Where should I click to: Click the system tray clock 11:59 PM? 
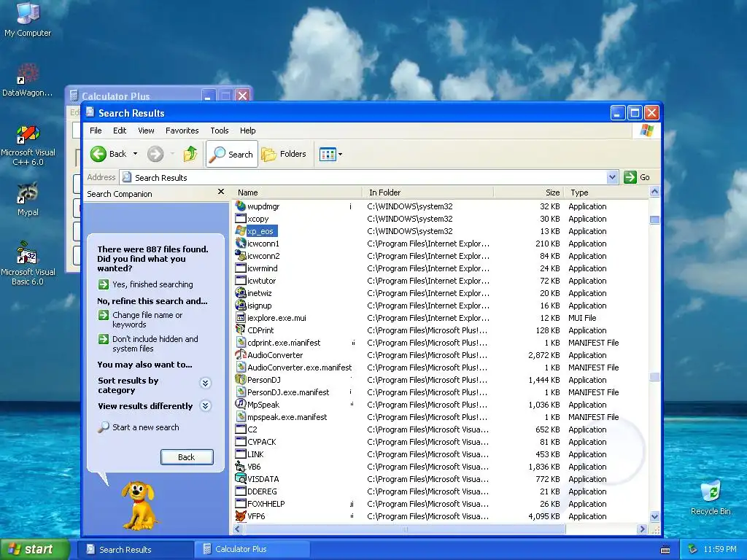[x=719, y=549]
